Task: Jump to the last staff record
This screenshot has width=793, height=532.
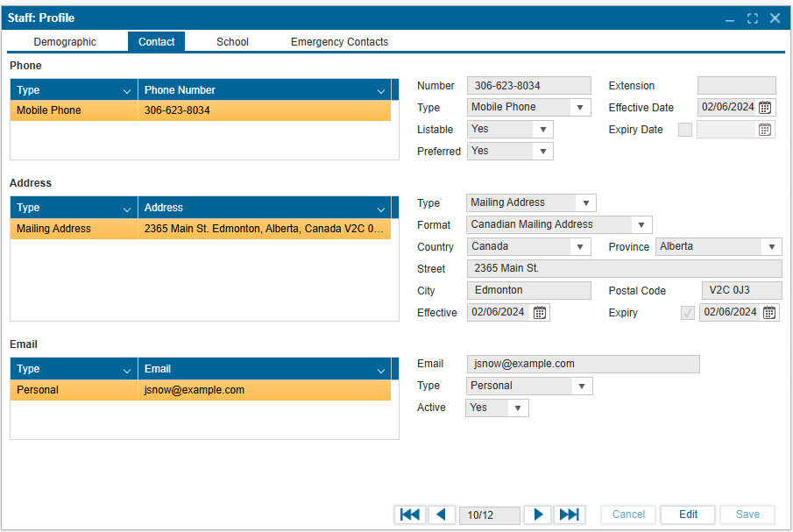Action: pyautogui.click(x=569, y=514)
